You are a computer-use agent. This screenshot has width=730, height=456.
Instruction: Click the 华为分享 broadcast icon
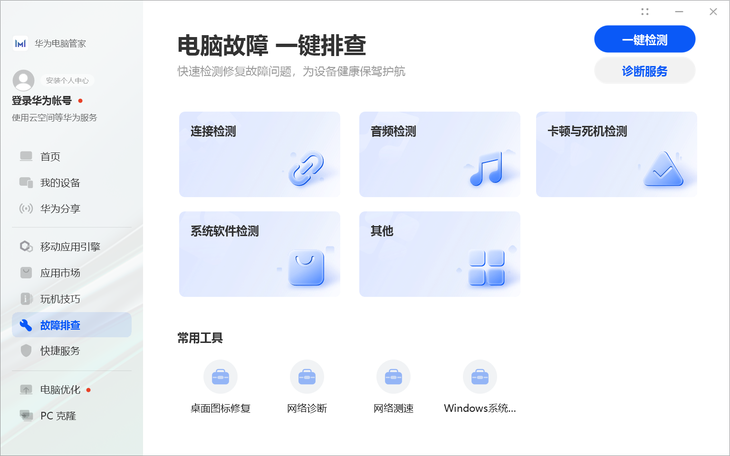coord(26,209)
